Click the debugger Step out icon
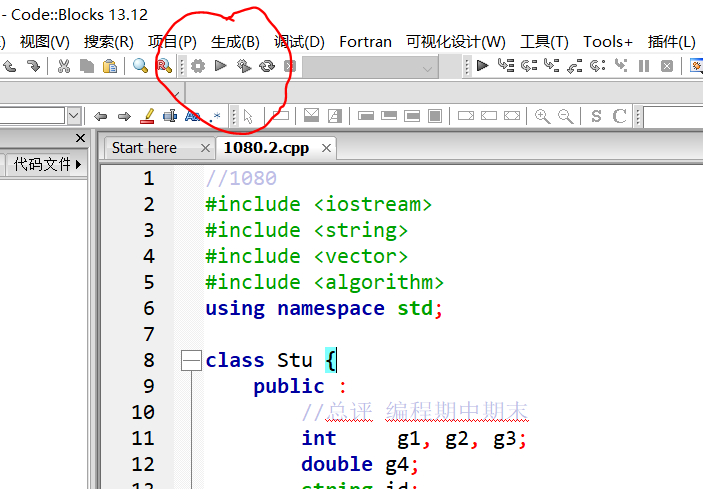 pyautogui.click(x=574, y=66)
